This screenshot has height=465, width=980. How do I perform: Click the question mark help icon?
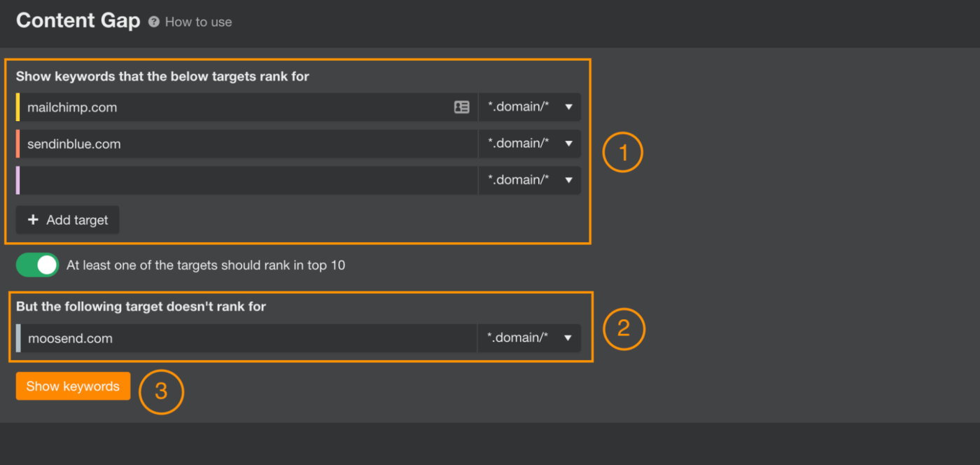click(x=154, y=22)
